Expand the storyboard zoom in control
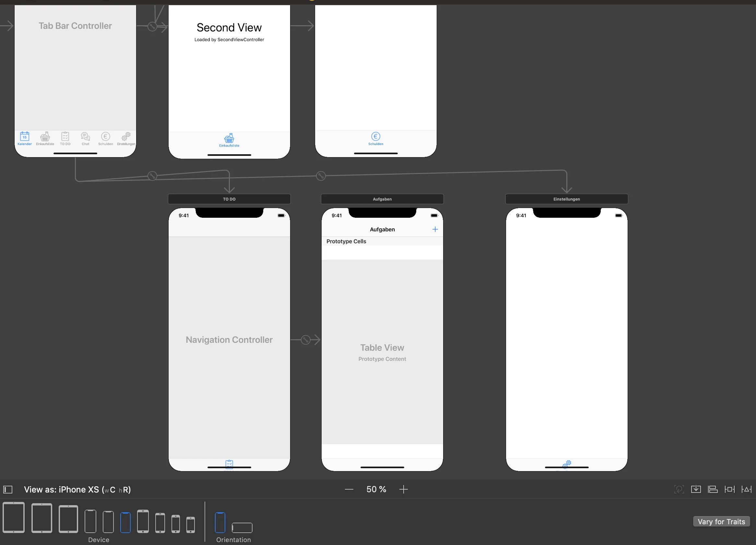Viewport: 756px width, 545px height. tap(404, 489)
